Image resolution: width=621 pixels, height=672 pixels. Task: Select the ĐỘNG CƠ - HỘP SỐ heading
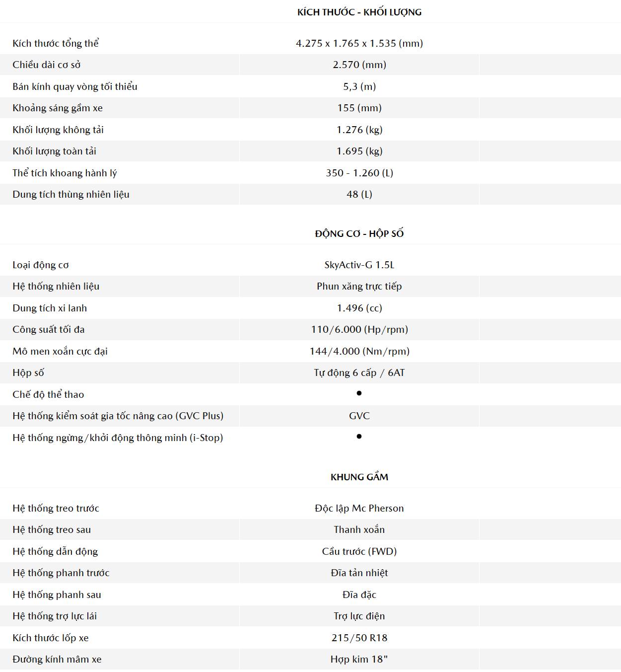359,233
